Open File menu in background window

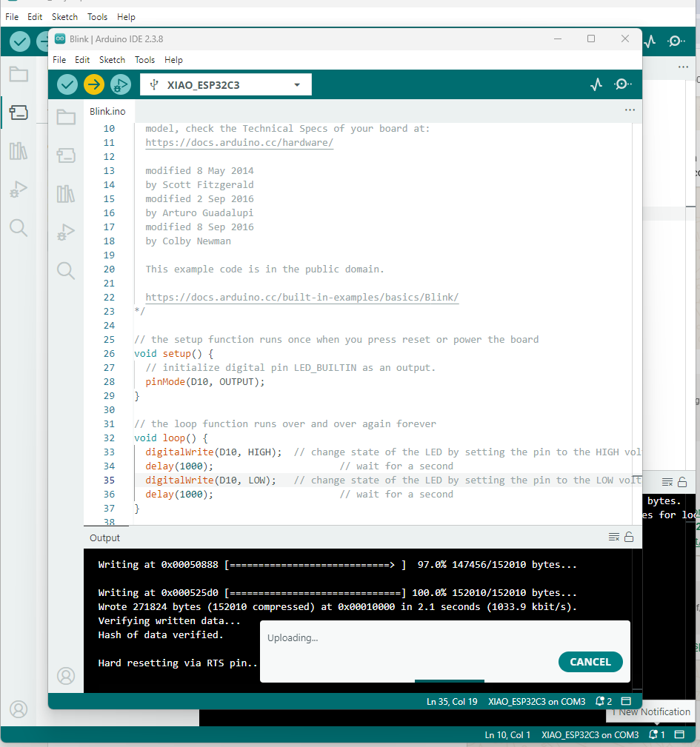click(x=12, y=17)
